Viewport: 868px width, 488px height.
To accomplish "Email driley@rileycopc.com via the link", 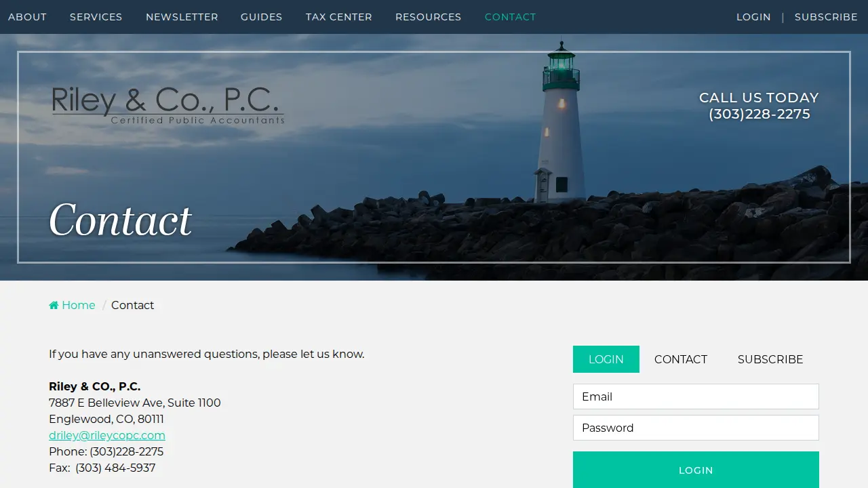I will [107, 435].
